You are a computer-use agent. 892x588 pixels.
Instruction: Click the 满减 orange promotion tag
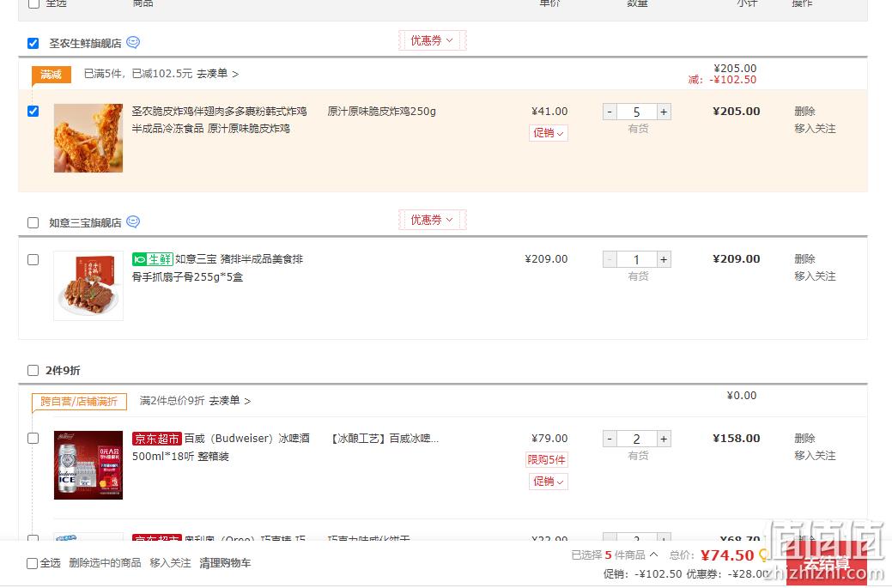tap(52, 75)
